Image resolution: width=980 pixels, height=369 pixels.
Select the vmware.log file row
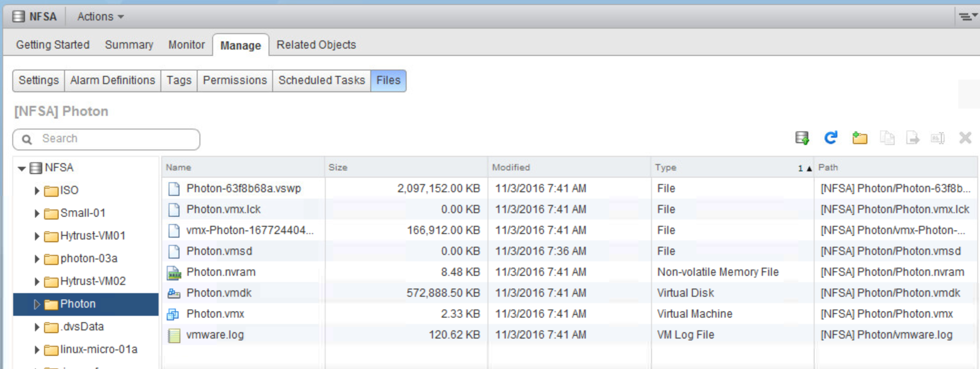215,335
